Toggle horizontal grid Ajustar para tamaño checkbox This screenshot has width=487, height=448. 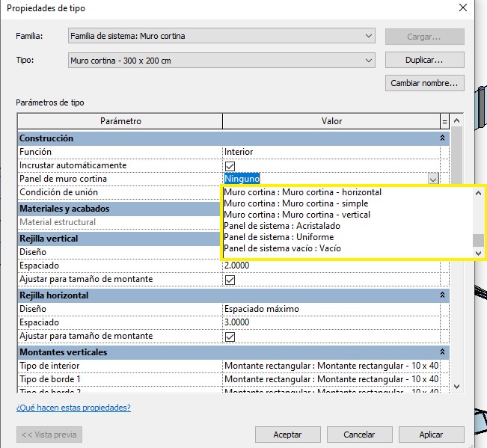click(x=230, y=337)
